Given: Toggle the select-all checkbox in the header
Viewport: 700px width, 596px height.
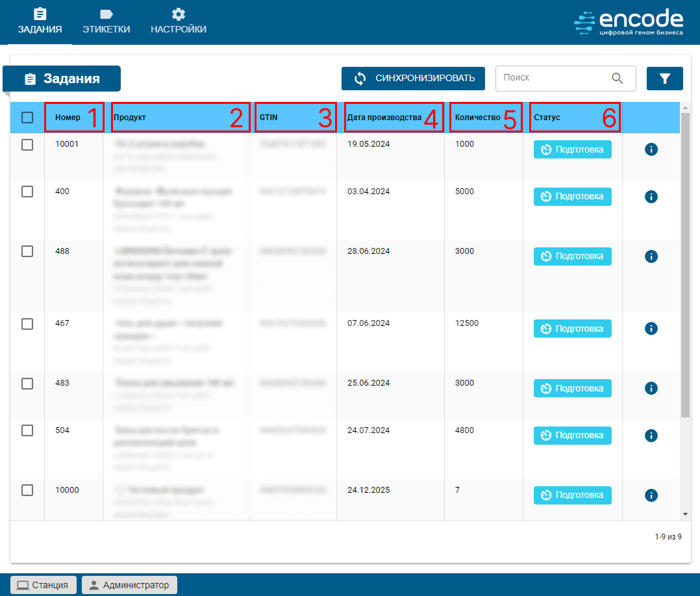Looking at the screenshot, I should pos(27,118).
